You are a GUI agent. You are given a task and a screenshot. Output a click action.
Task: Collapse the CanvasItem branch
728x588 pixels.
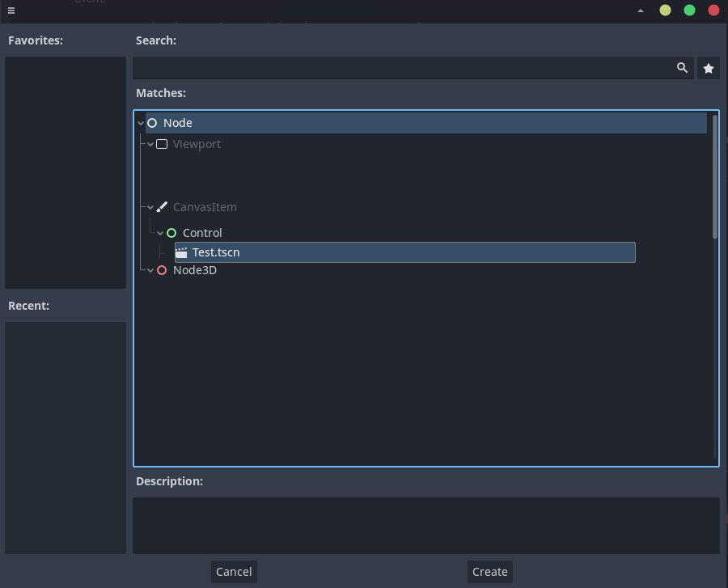tap(150, 207)
